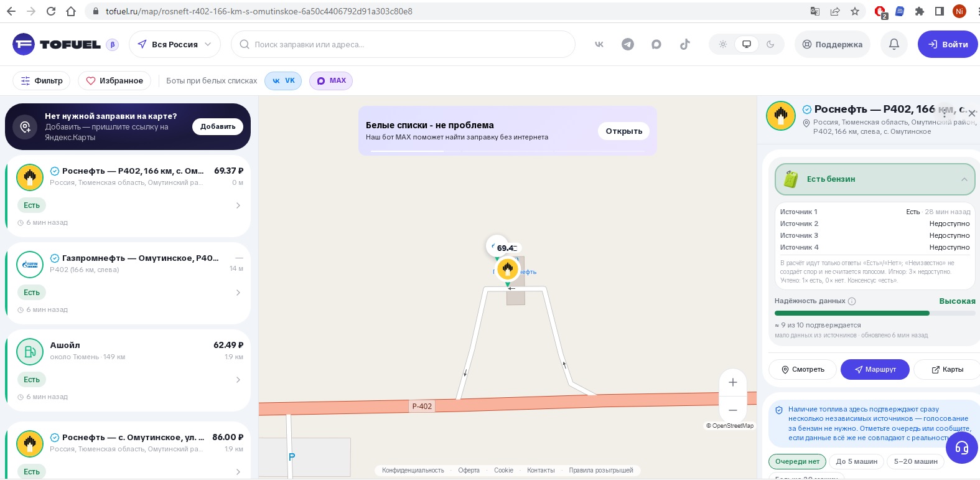
Task: Select 'До 5 машин' queue option
Action: click(857, 461)
